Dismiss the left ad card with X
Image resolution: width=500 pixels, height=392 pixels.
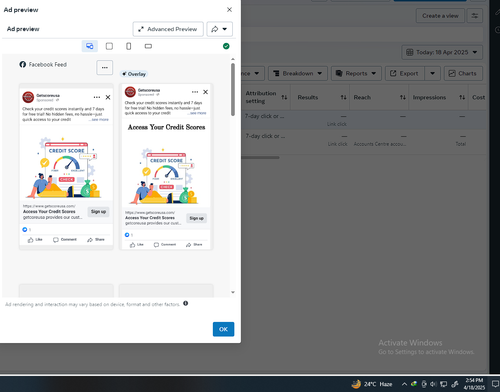click(x=108, y=97)
